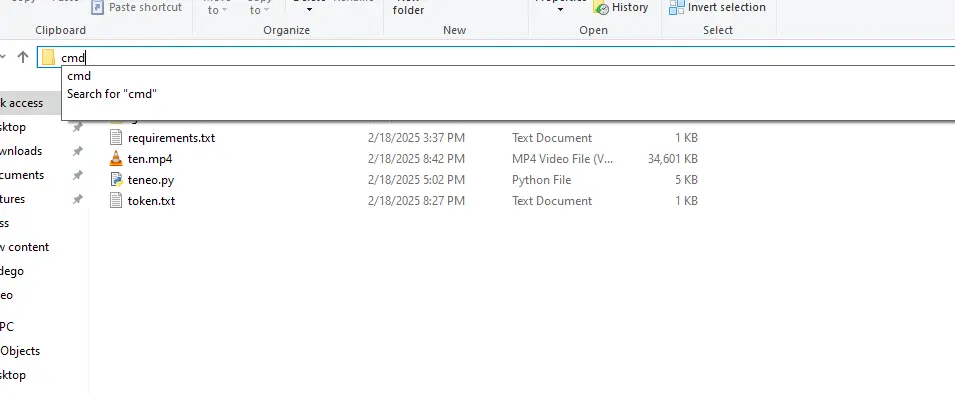
Task: Click New folder in the ribbon
Action: pyautogui.click(x=408, y=7)
